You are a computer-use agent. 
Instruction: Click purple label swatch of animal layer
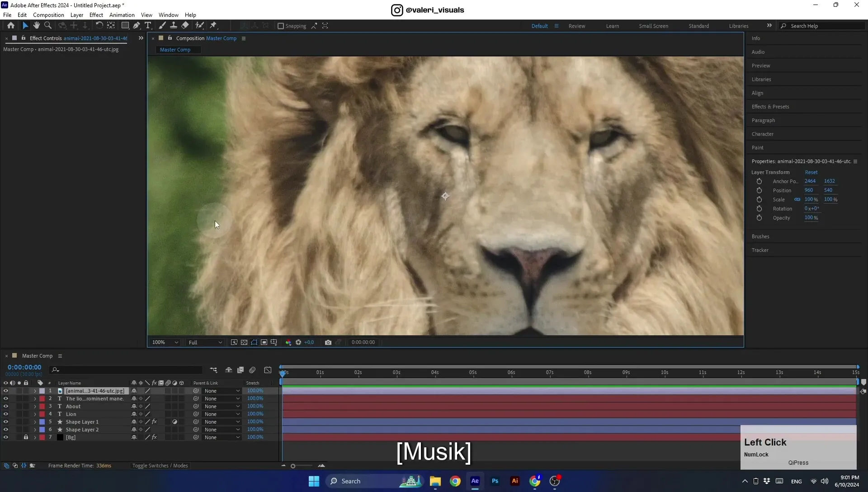coord(42,391)
